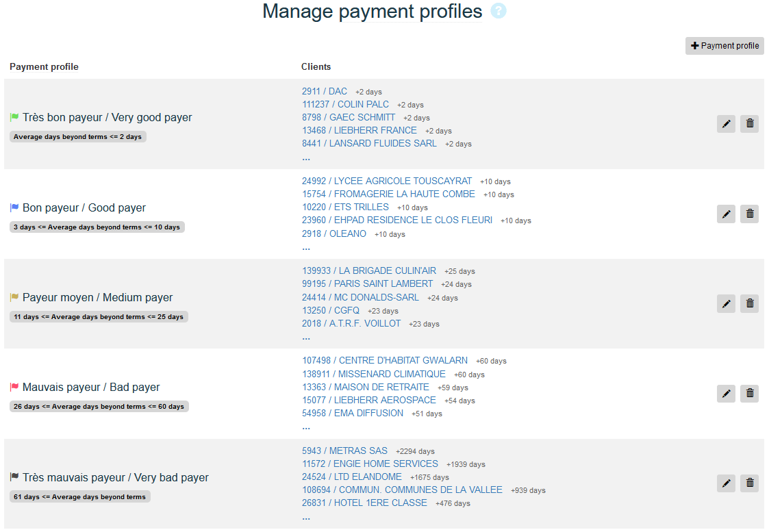The height and width of the screenshot is (532, 769).
Task: Open client LYCEE AGRICOLE TOUSCAYRAT
Action: point(387,181)
